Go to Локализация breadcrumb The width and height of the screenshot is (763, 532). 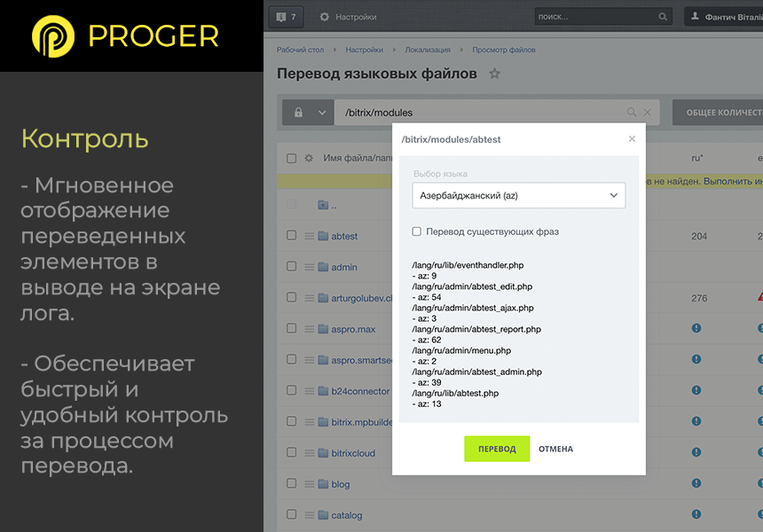pos(428,51)
